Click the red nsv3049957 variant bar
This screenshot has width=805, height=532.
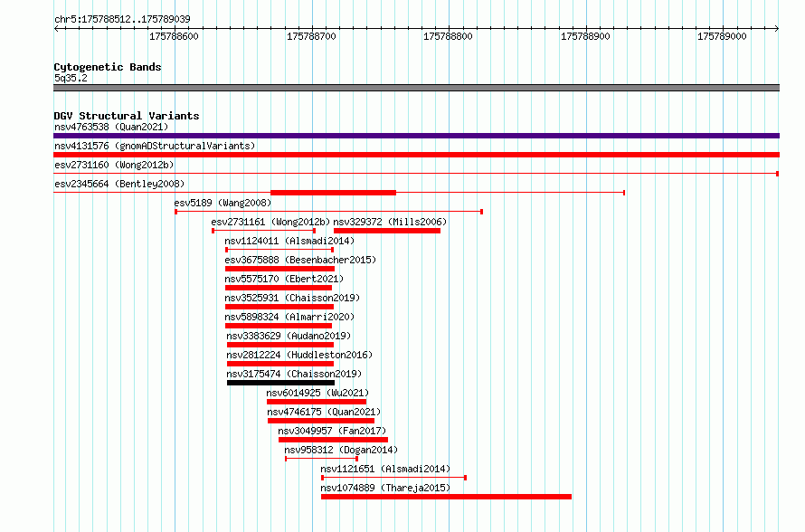pos(333,440)
